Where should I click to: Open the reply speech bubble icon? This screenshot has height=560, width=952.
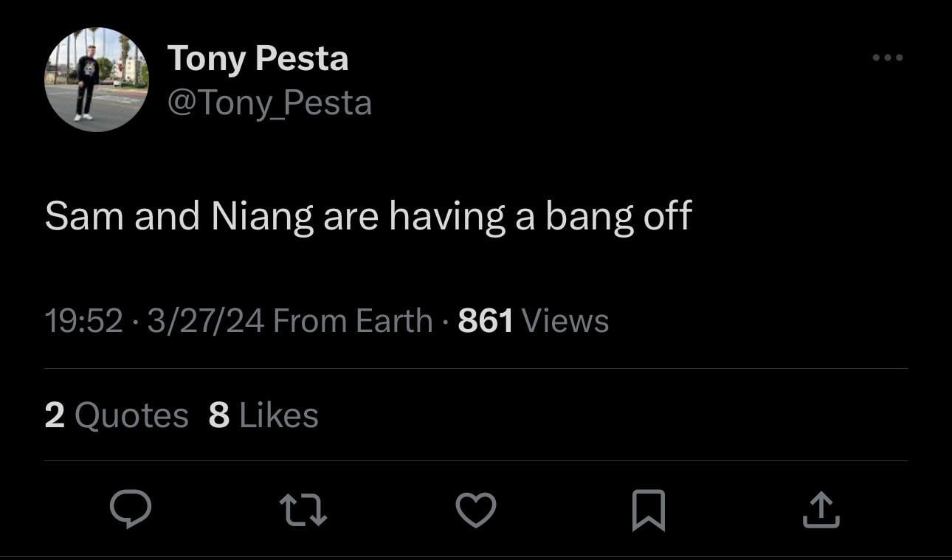(131, 510)
